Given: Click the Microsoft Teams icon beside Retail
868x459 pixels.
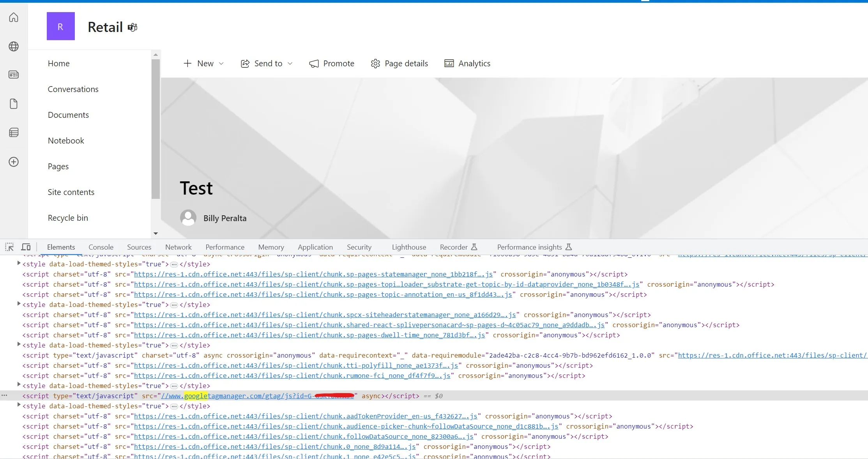Looking at the screenshot, I should tap(132, 27).
